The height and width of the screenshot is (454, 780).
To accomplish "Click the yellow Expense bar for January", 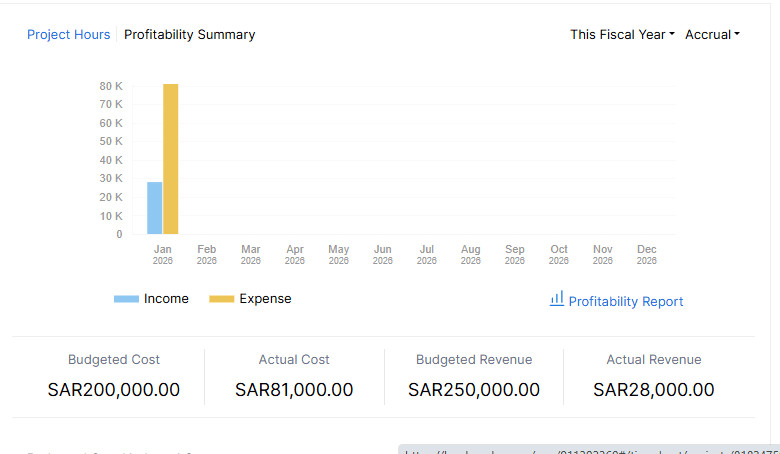I will click(170, 160).
